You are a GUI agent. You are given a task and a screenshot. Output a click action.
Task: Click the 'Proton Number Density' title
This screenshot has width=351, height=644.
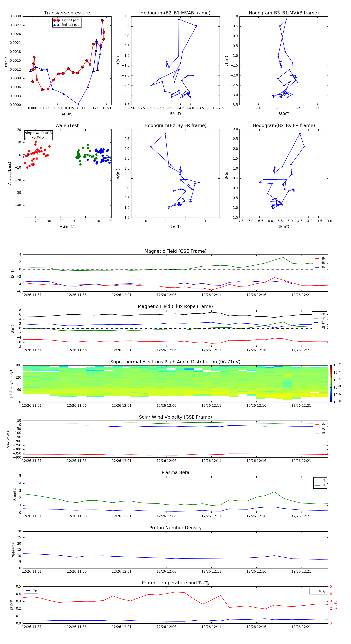coord(175,528)
